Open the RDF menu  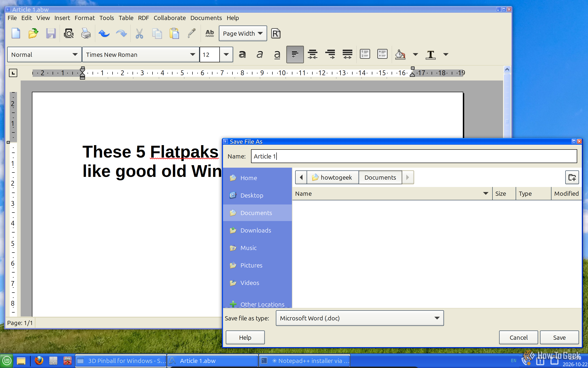point(143,18)
